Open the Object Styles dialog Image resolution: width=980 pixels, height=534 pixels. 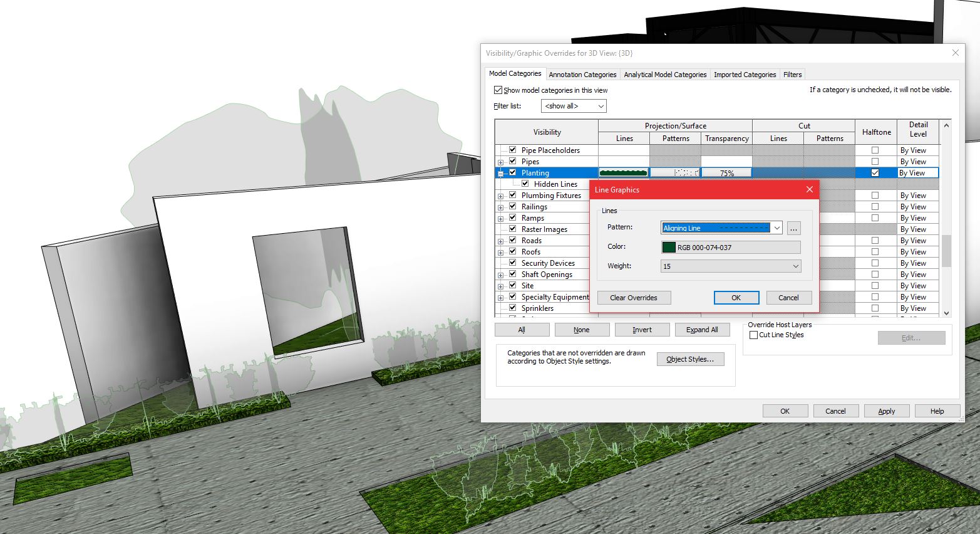[x=690, y=359]
